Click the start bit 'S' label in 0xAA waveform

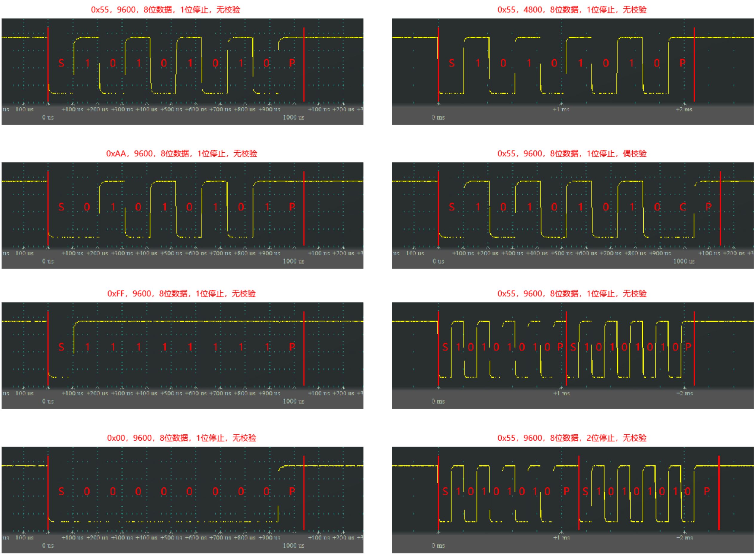click(x=61, y=207)
